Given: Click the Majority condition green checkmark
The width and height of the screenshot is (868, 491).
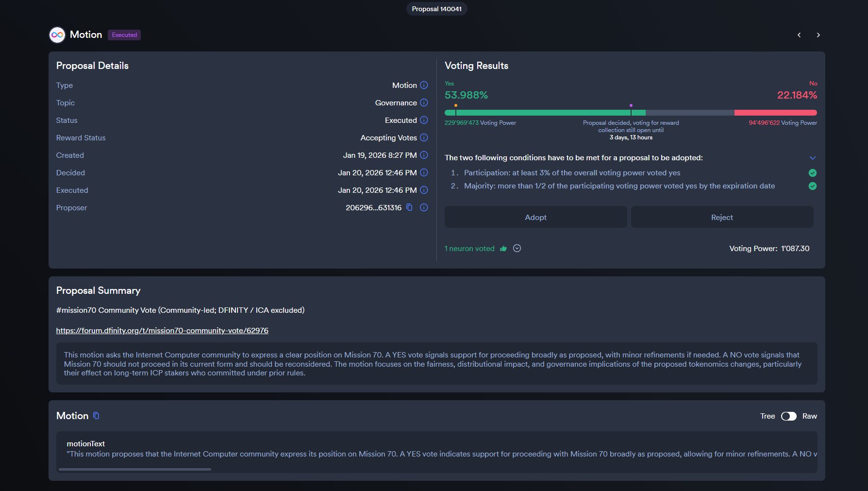Looking at the screenshot, I should point(813,186).
